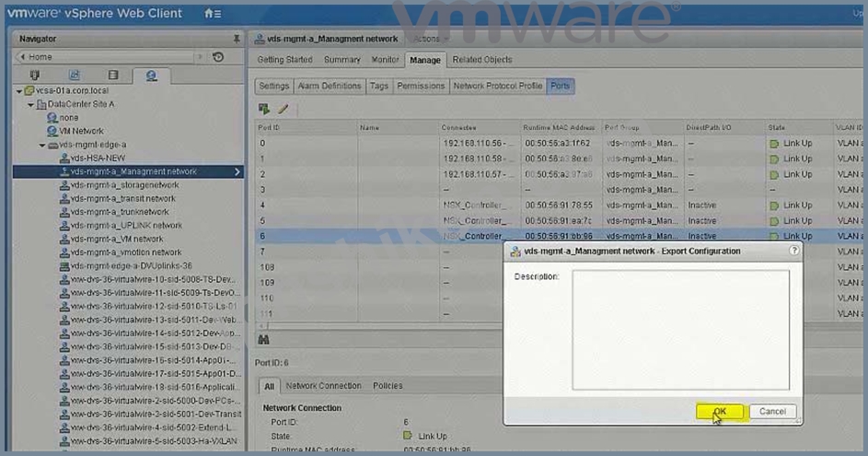Image resolution: width=868 pixels, height=456 pixels.
Task: Select the virtualwire-10-sid-5008 port group
Action: coord(152,279)
